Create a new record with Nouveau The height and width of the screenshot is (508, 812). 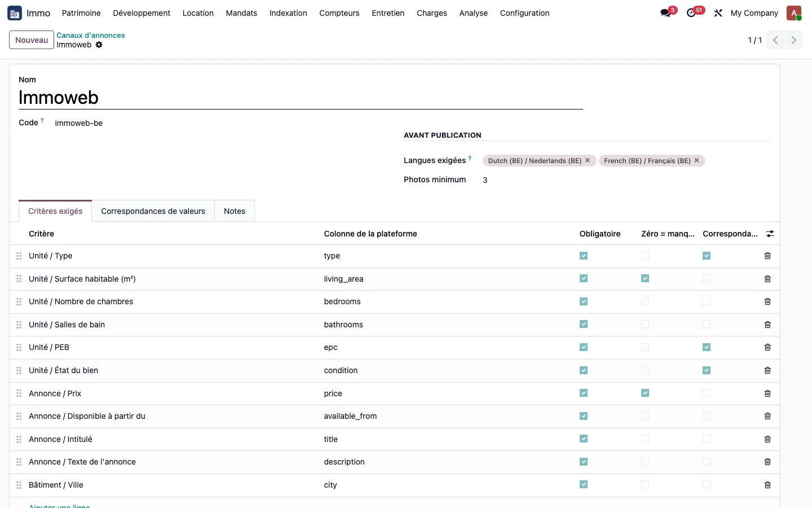32,40
